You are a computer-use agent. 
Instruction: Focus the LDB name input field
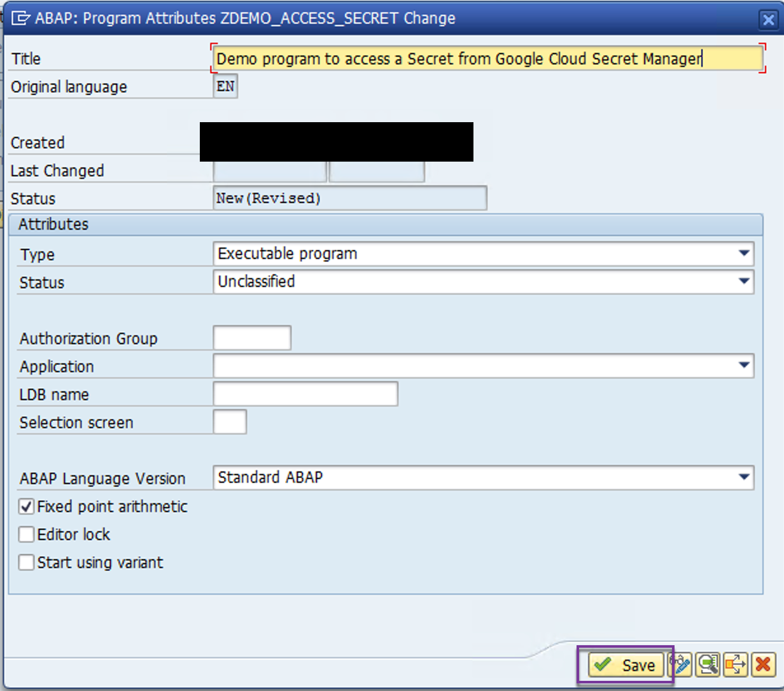[x=305, y=394]
